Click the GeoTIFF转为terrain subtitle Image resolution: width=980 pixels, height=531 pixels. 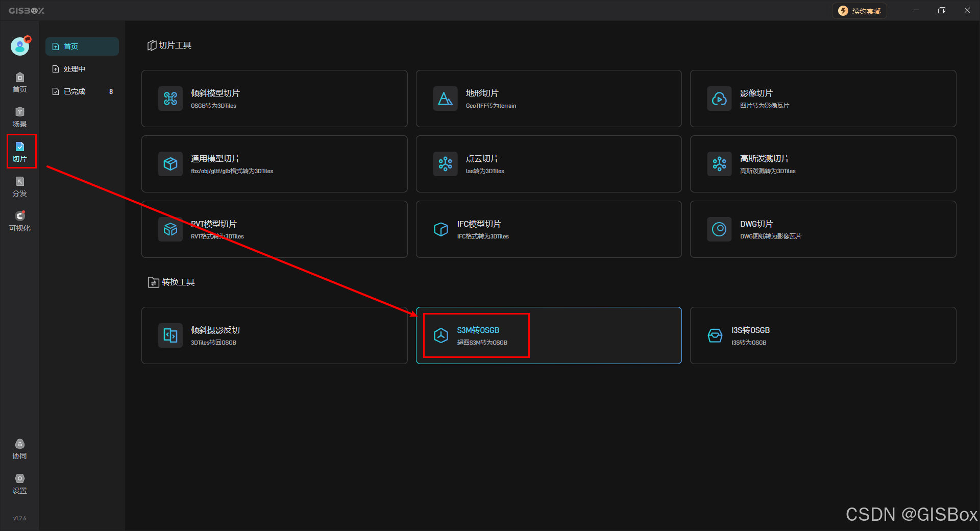[x=491, y=106]
